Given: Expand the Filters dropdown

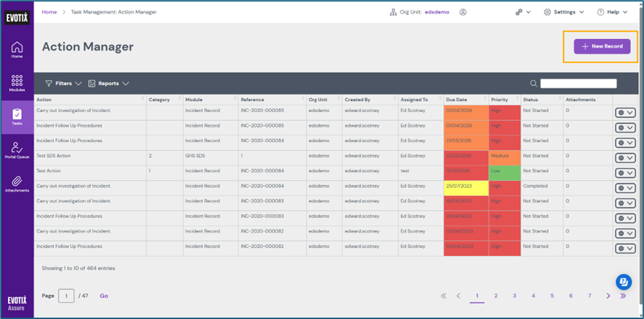Looking at the screenshot, I should pyautogui.click(x=63, y=83).
